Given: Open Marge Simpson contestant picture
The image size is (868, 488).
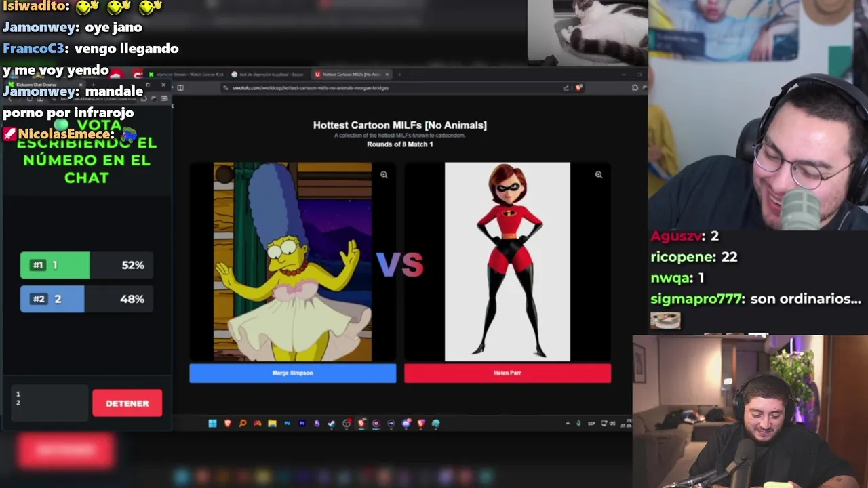Looking at the screenshot, I should (292, 262).
